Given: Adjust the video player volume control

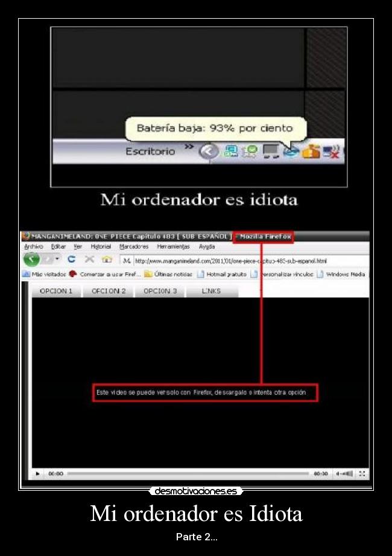Looking at the screenshot, I should click(x=344, y=473).
